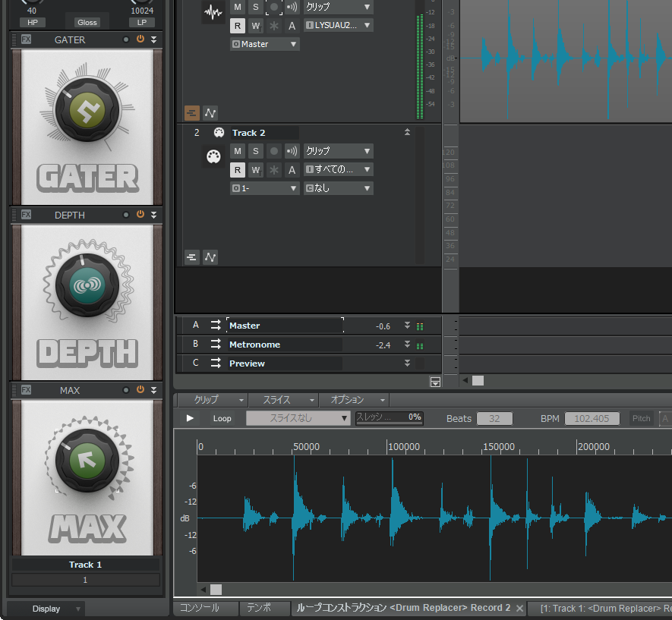Toggle take lanes on Track 2
This screenshot has height=620, width=672.
pos(191,257)
